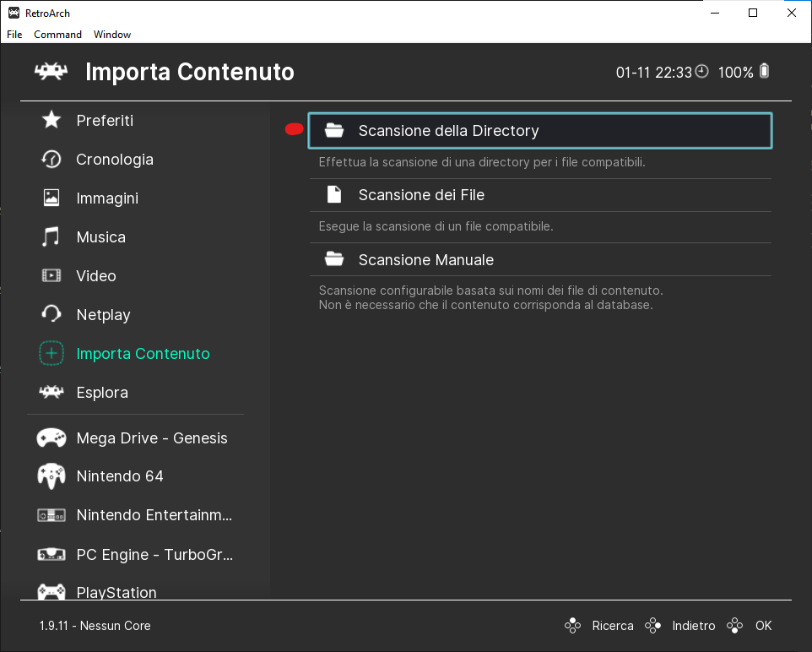Click the clock icon near the time
This screenshot has width=812, height=652.
pos(701,72)
